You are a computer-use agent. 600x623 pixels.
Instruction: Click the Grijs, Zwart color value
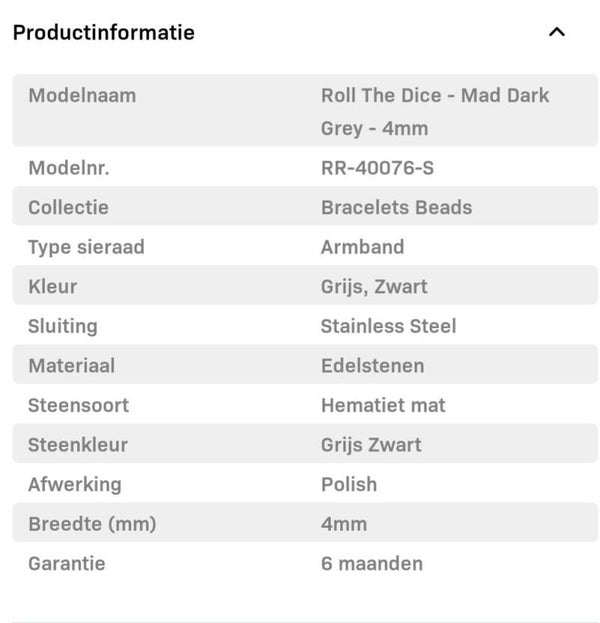[x=374, y=287]
